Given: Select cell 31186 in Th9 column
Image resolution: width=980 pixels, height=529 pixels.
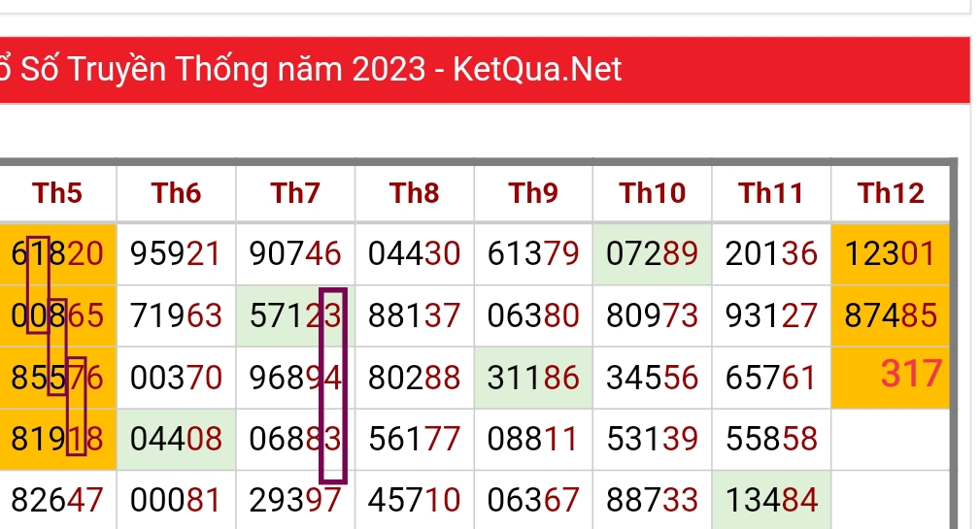Looking at the screenshot, I should coord(533,378).
